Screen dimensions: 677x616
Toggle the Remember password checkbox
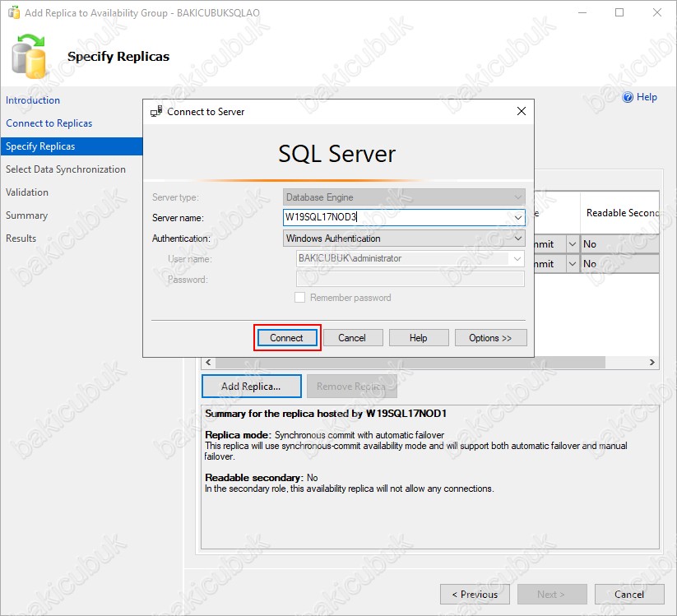[x=299, y=298]
